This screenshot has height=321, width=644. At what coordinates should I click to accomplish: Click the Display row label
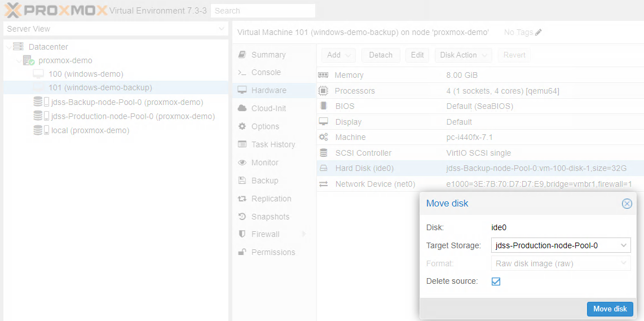pos(349,122)
